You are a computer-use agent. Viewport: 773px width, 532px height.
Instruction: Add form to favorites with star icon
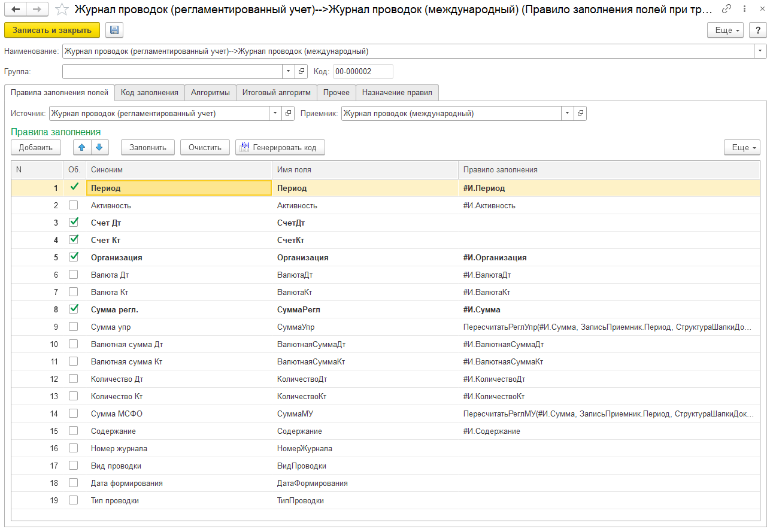coord(61,9)
